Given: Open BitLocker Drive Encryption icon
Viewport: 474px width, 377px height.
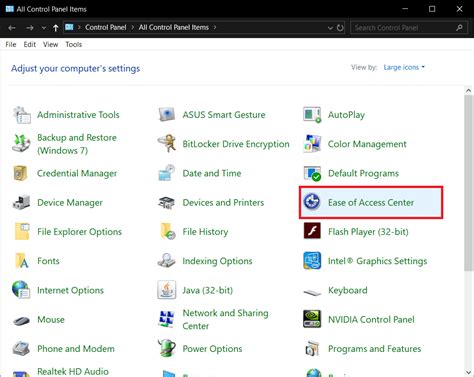Looking at the screenshot, I should click(x=167, y=144).
